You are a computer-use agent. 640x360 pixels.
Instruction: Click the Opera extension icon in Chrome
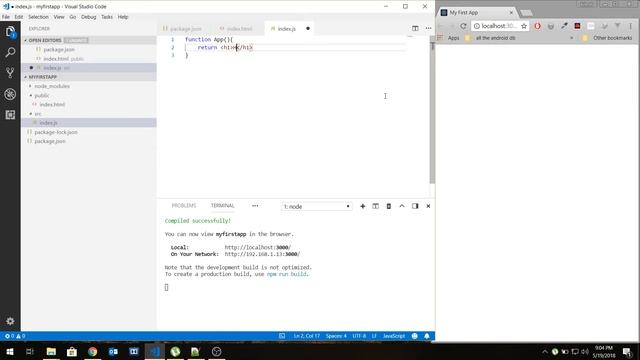537,26
